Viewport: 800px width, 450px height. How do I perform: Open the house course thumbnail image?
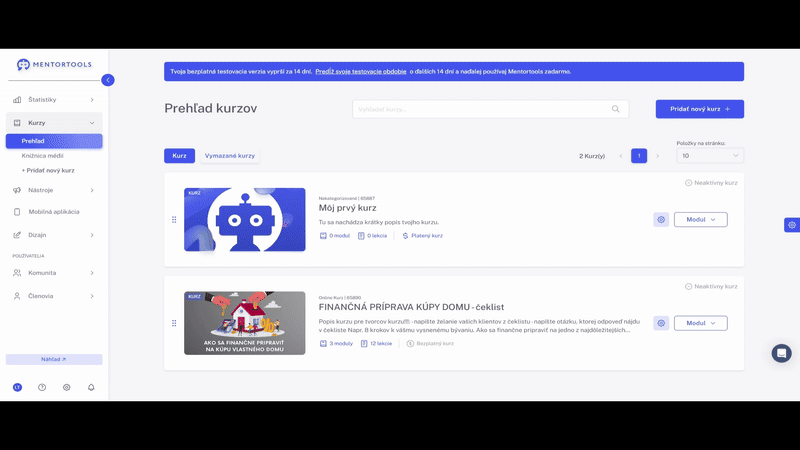[245, 323]
